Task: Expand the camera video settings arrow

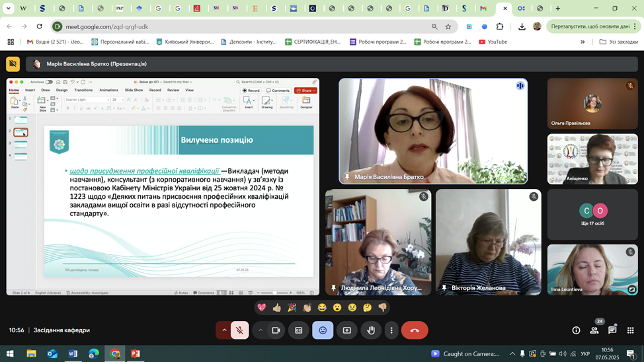Action: coord(261,330)
